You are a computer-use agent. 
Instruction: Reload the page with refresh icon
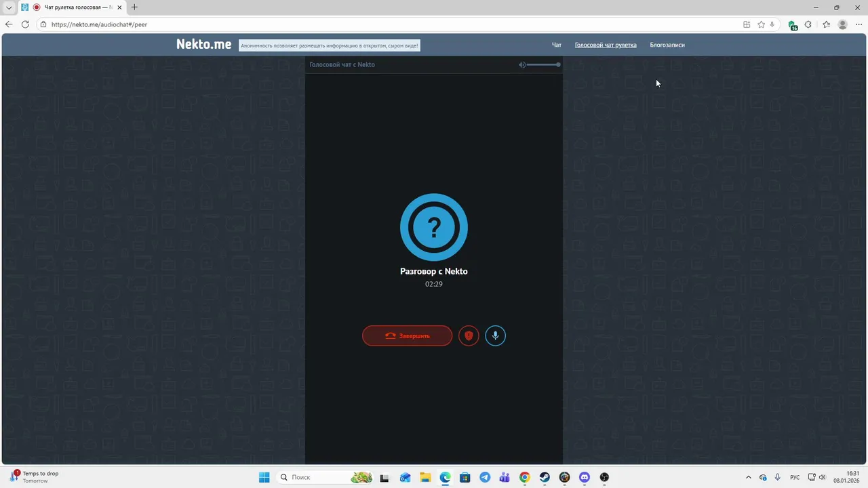25,24
